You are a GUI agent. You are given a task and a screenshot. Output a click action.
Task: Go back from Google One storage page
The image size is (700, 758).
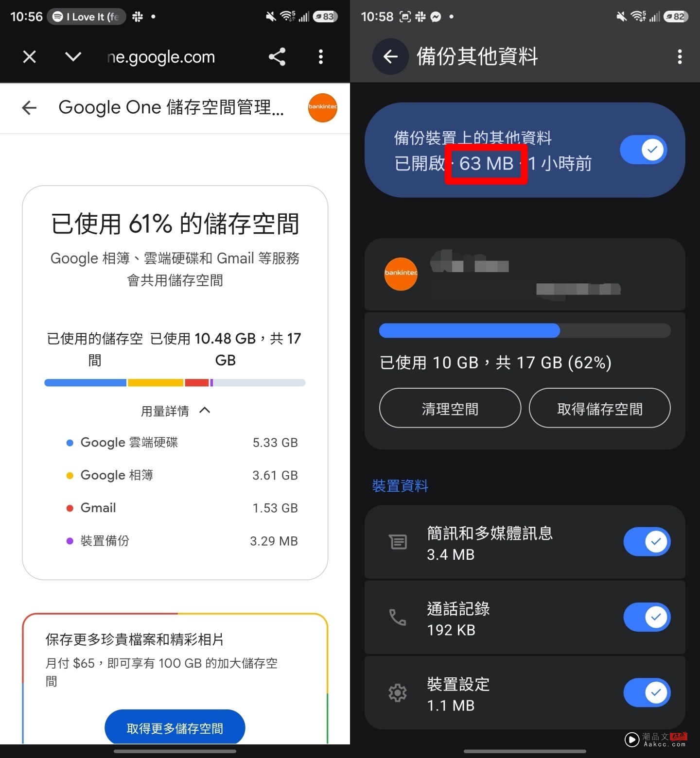pos(30,107)
